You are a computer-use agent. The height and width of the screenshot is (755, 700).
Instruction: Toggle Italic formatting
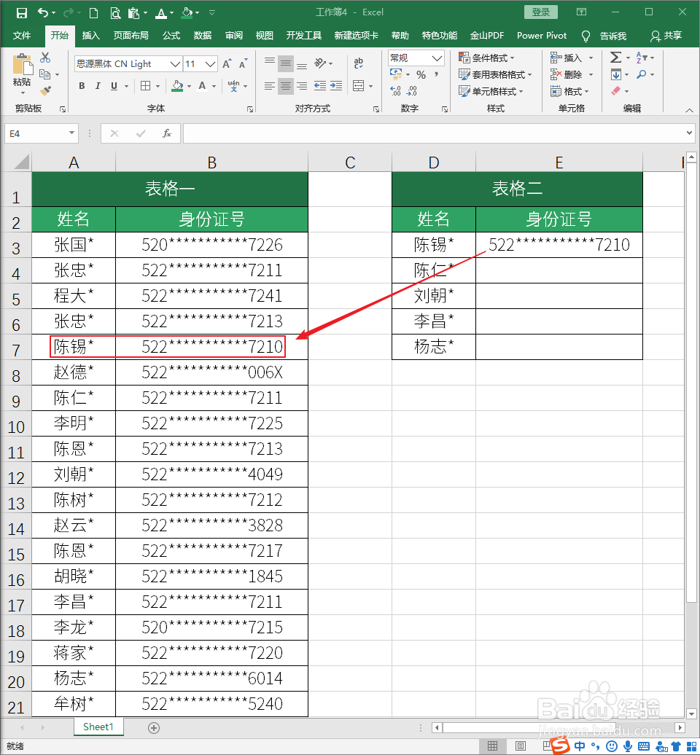[98, 85]
